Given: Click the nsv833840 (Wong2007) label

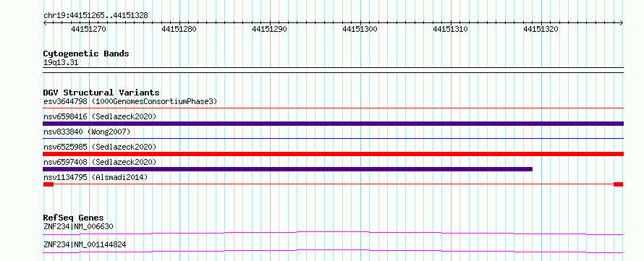Looking at the screenshot, I should (87, 132).
